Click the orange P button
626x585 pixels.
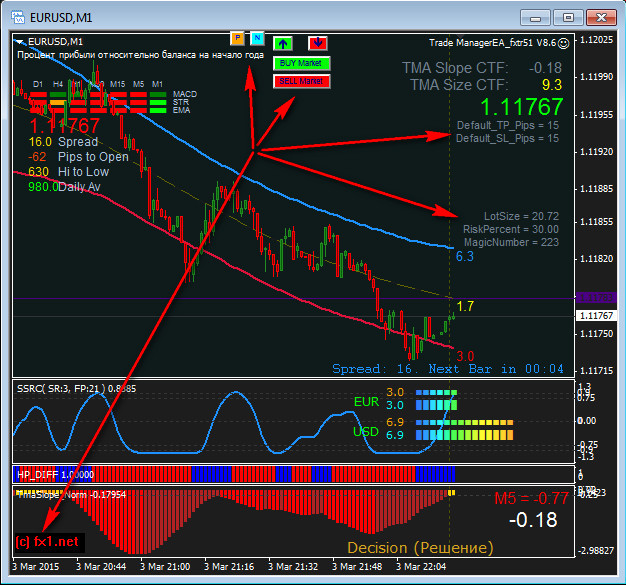[x=238, y=39]
